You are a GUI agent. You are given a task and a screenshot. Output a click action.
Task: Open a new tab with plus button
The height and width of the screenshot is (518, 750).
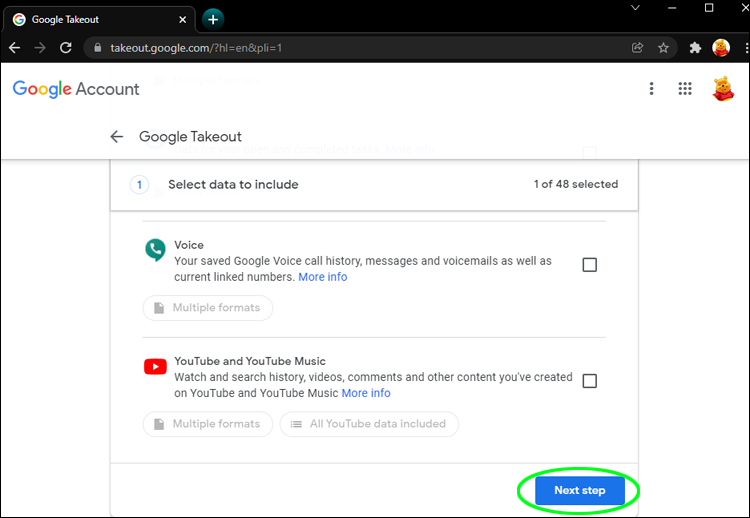(212, 19)
